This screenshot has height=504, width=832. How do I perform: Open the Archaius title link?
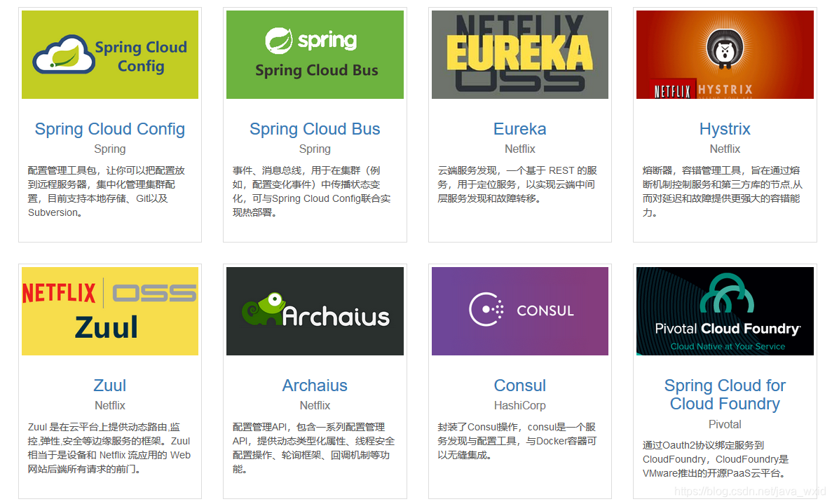[x=315, y=385]
